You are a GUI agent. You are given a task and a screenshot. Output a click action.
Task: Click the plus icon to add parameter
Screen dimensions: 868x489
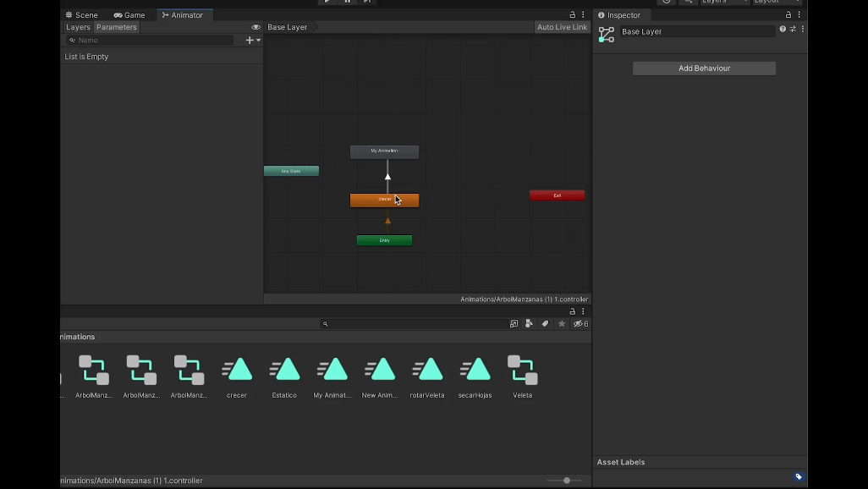click(x=250, y=40)
